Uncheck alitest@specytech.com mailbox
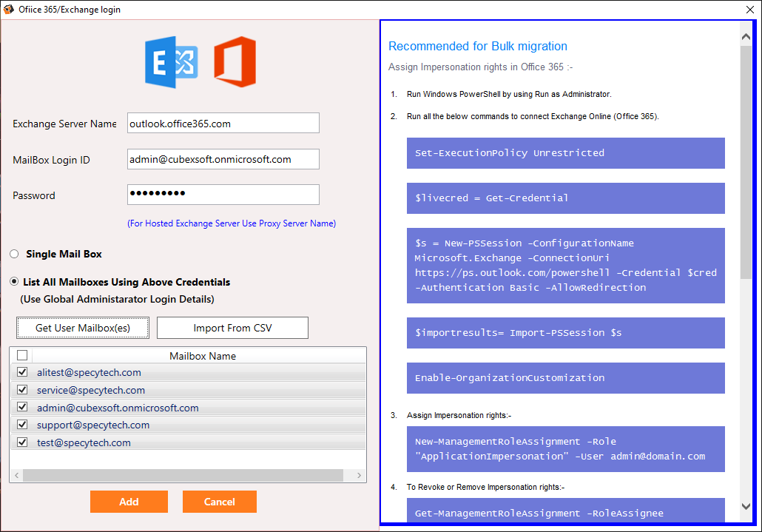 (22, 372)
